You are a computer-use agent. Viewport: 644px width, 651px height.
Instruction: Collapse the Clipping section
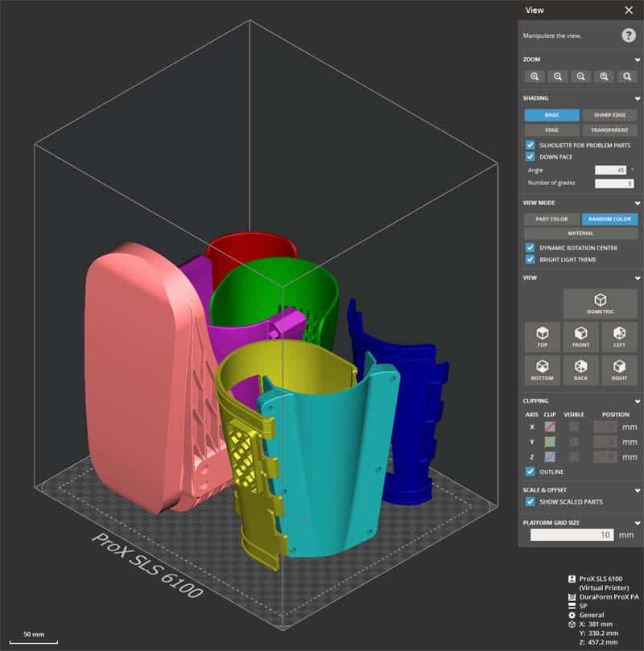click(636, 400)
